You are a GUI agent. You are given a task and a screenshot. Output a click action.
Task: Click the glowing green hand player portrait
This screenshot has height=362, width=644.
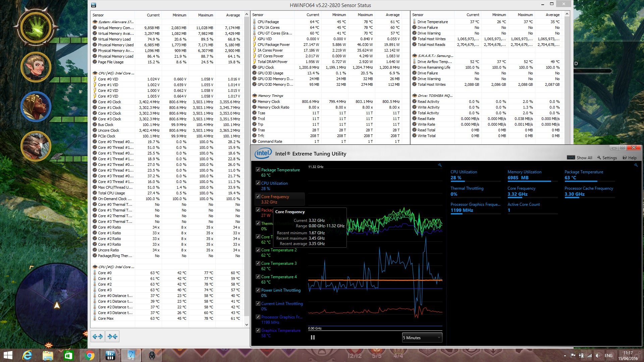coord(36,28)
